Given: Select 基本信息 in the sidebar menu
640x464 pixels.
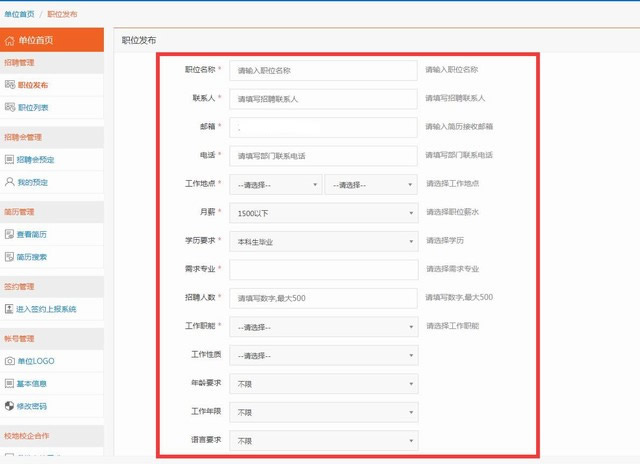Looking at the screenshot, I should click(x=32, y=383).
